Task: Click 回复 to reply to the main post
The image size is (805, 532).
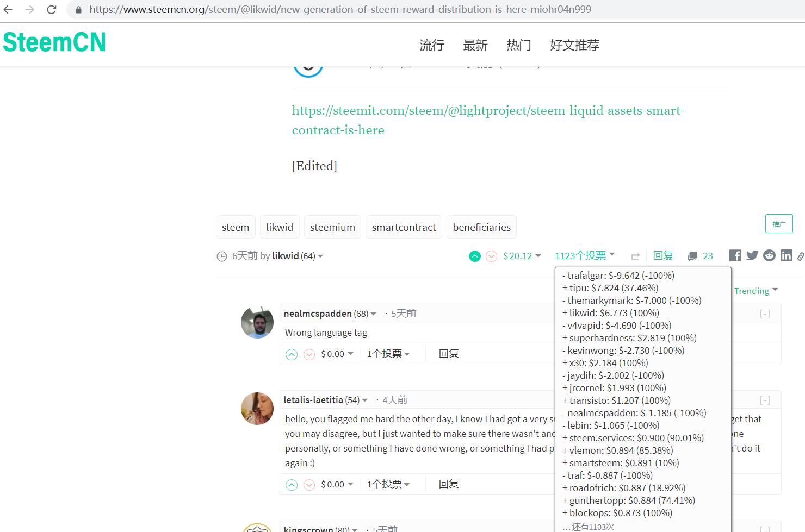Action: 663,256
